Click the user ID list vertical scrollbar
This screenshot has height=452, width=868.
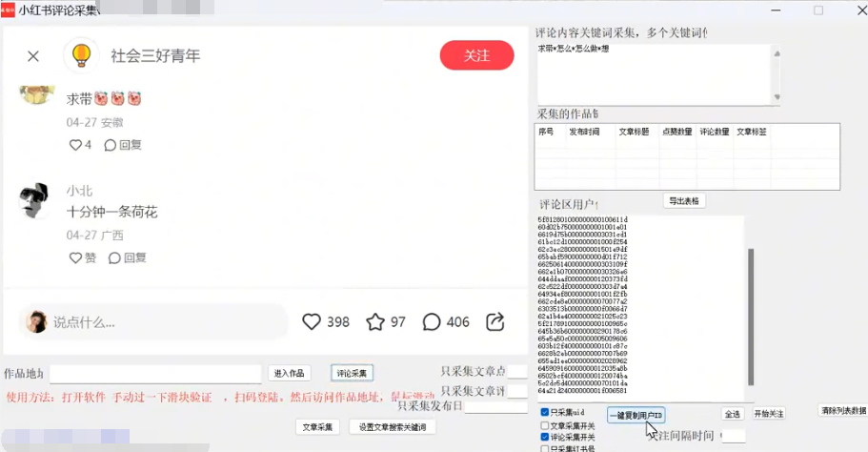[751, 317]
